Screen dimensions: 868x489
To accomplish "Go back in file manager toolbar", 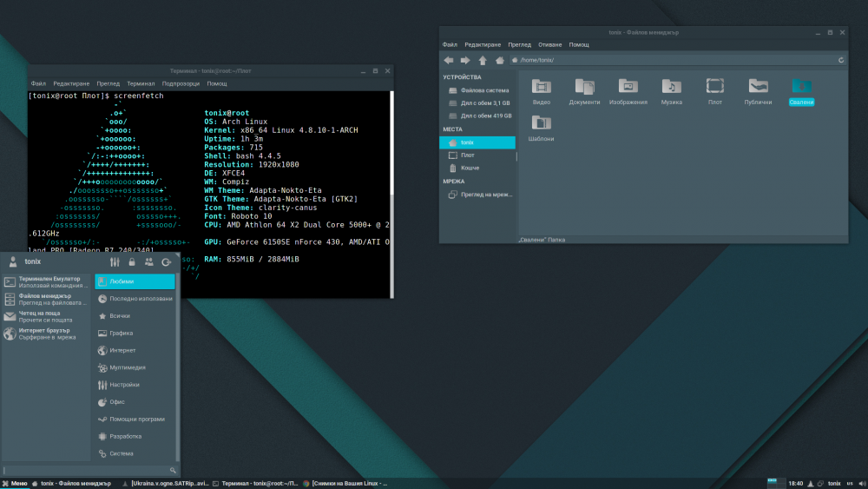I will coord(449,60).
